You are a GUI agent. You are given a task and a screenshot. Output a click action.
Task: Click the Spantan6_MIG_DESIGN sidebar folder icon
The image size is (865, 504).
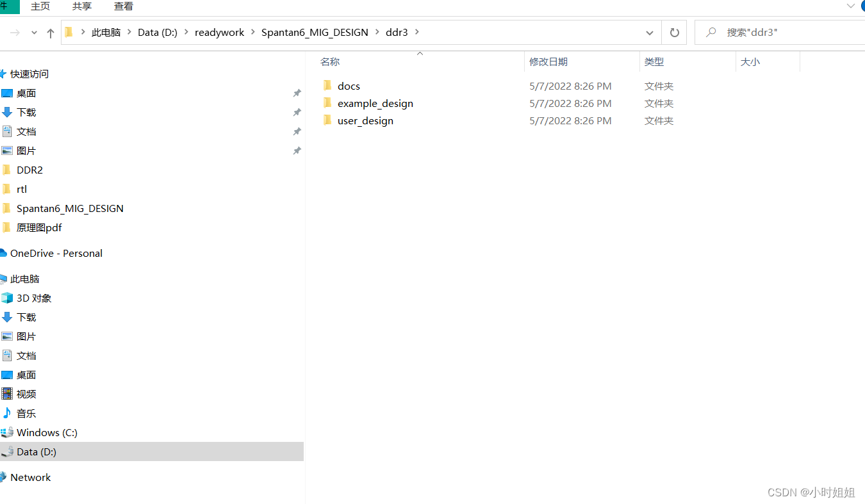[7, 208]
